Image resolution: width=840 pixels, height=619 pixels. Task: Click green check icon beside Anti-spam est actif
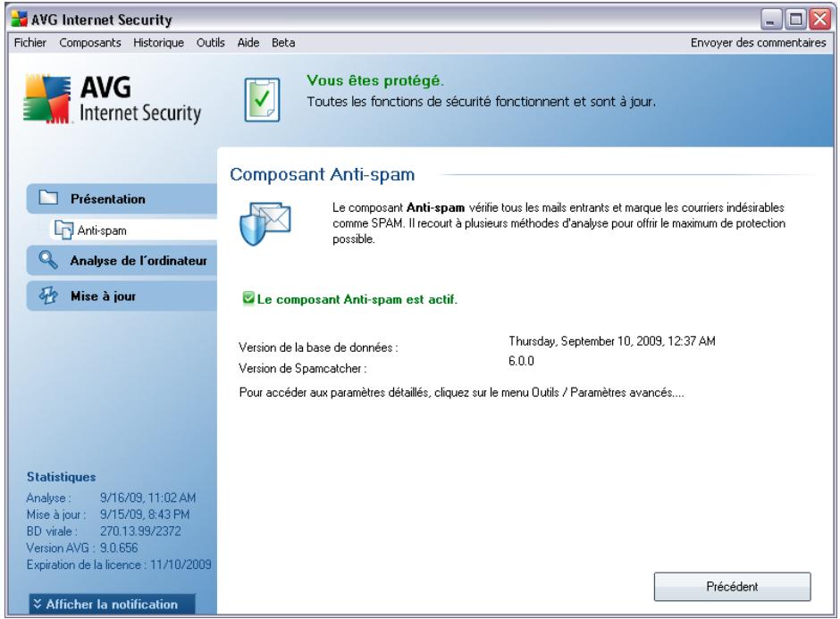248,298
